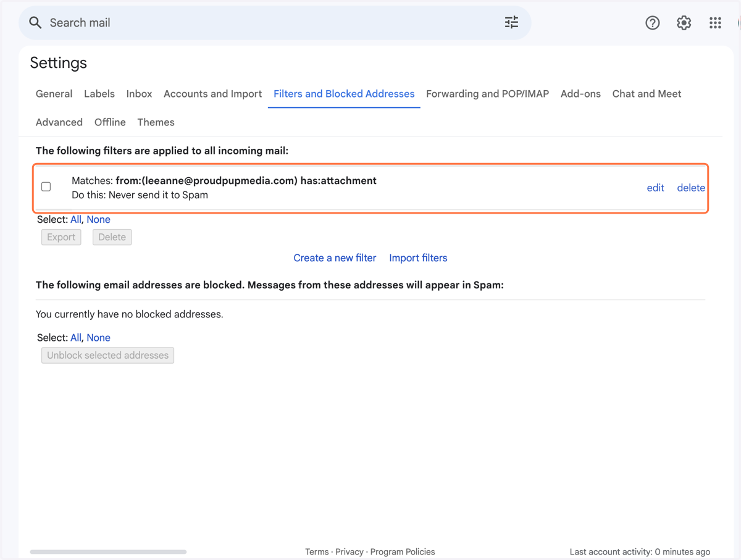Open Import filters
This screenshot has height=560, width=741.
(x=418, y=258)
